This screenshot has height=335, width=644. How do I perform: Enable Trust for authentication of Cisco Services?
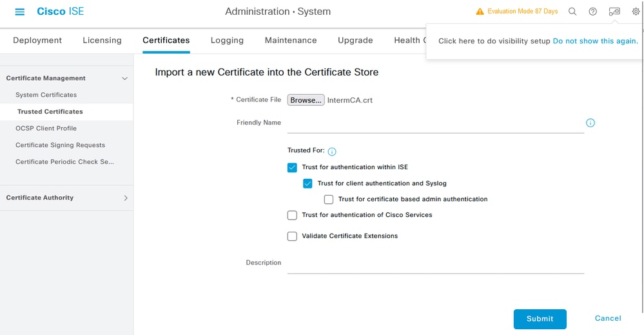tap(292, 215)
